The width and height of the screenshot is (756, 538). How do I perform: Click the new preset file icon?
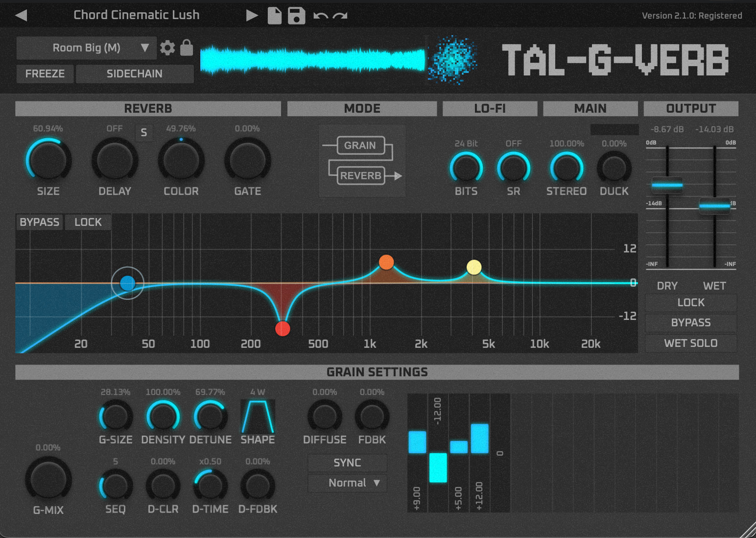(x=275, y=15)
